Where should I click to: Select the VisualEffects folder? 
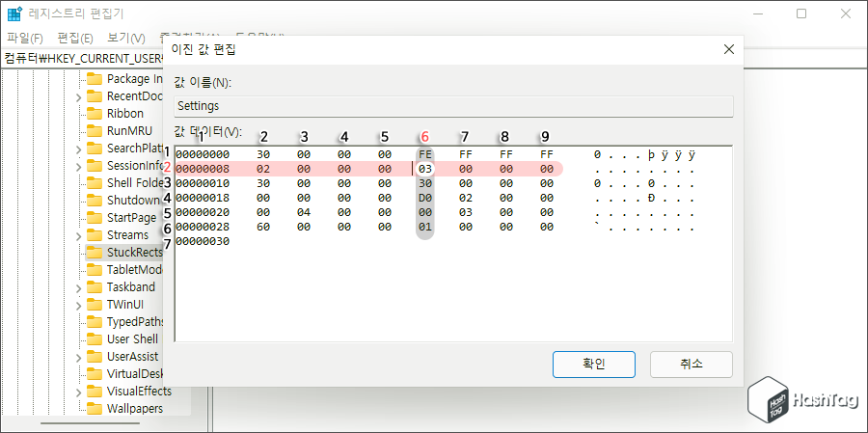139,391
